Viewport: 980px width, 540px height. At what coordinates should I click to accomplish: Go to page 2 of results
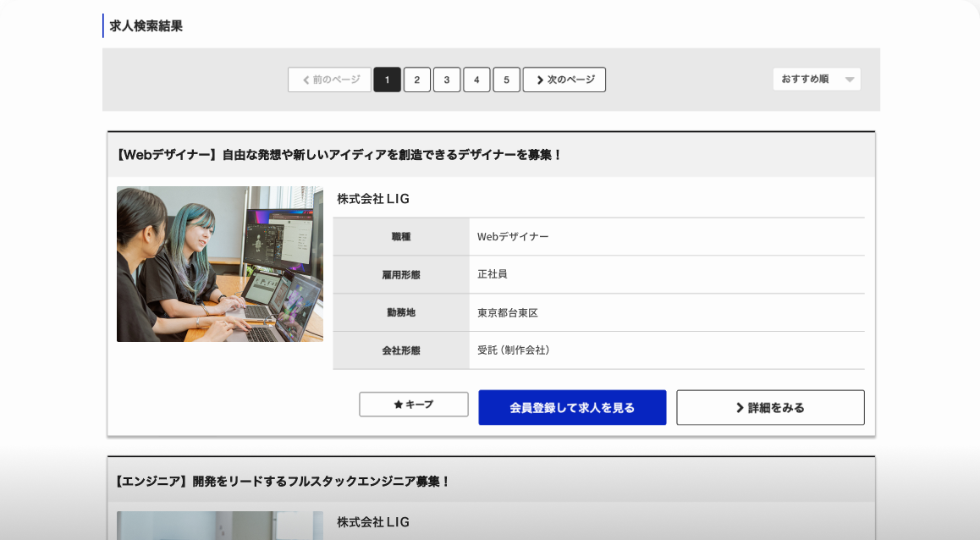coord(417,80)
